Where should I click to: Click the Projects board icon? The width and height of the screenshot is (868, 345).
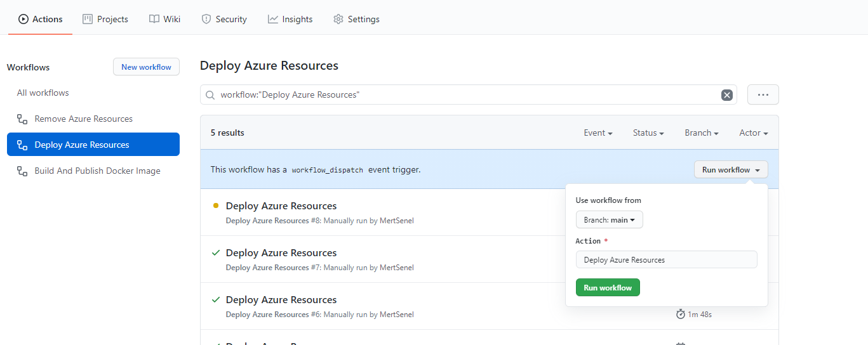click(88, 19)
